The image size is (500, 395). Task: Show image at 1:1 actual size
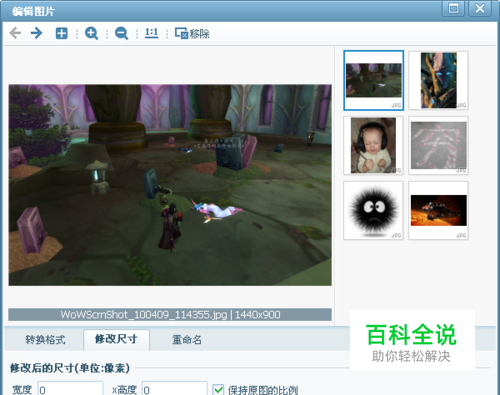click(x=152, y=33)
